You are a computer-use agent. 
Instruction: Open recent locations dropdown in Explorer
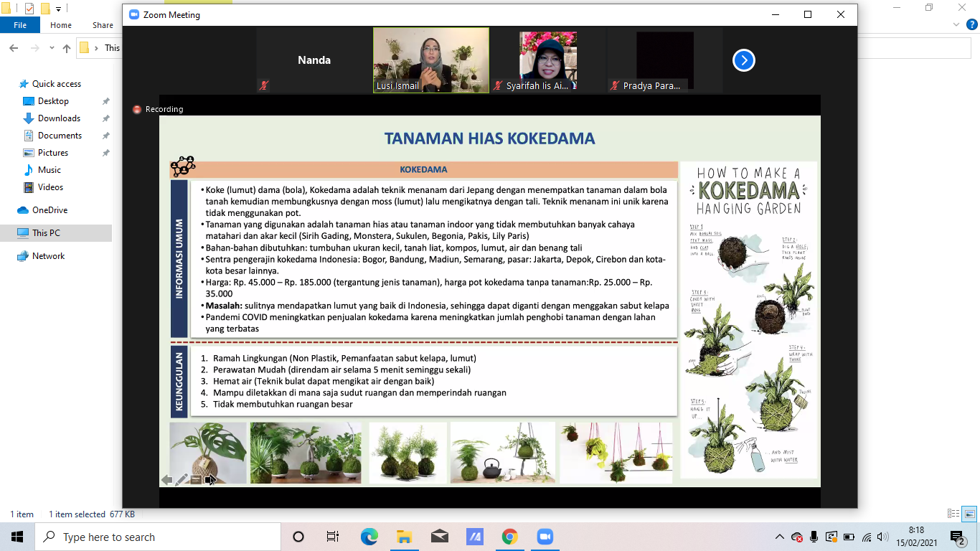50,48
